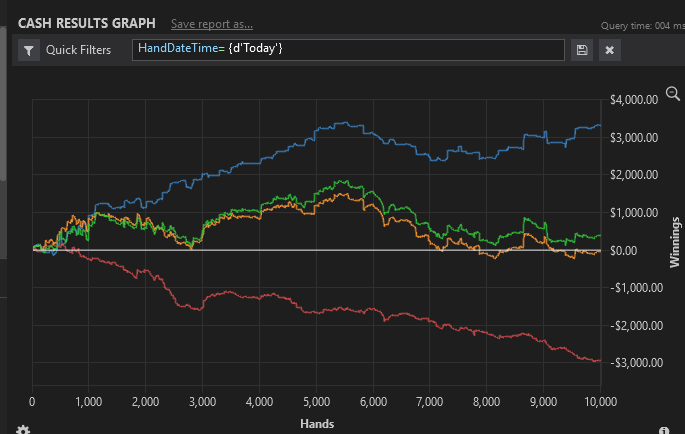Click the 7,000 hands axis label

430,402
